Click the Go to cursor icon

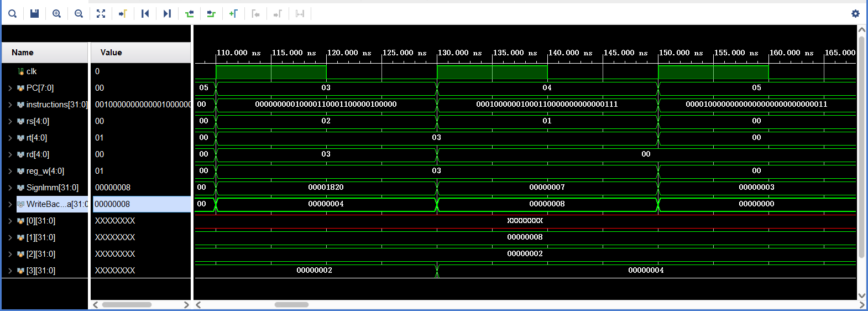(x=123, y=13)
